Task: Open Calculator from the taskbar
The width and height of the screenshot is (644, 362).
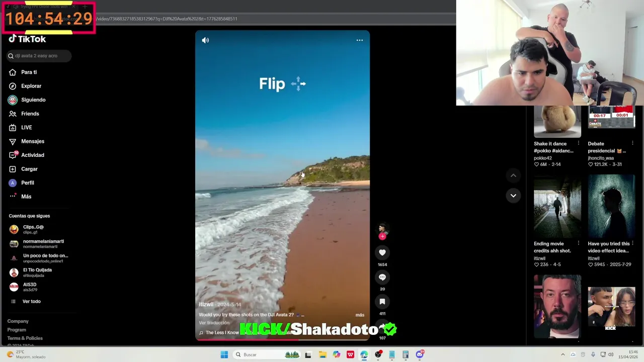Action: [406, 354]
